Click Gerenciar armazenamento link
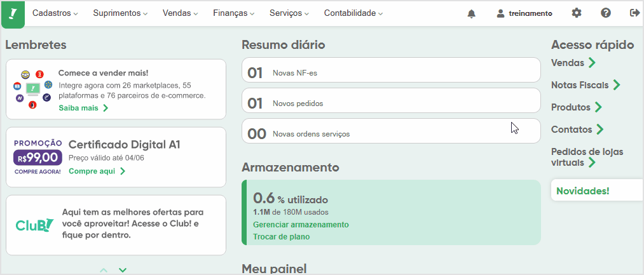 click(301, 225)
